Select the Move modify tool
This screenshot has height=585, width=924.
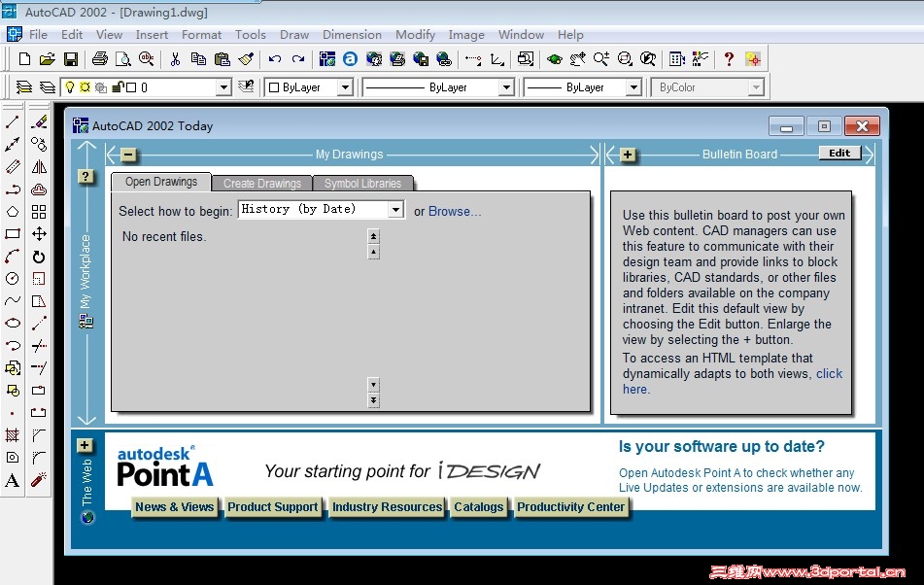[x=39, y=234]
